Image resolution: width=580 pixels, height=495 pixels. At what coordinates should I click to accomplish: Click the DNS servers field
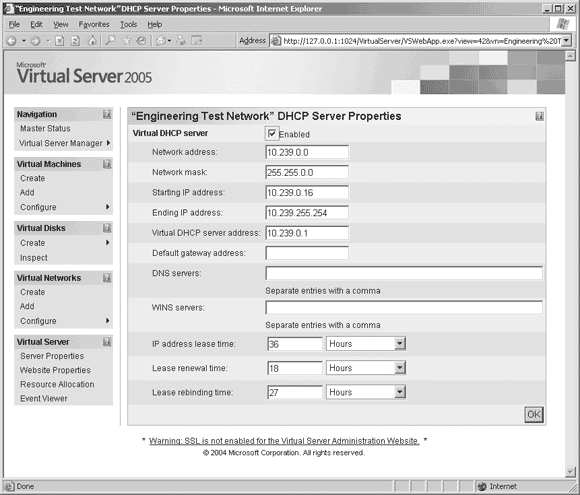(404, 273)
